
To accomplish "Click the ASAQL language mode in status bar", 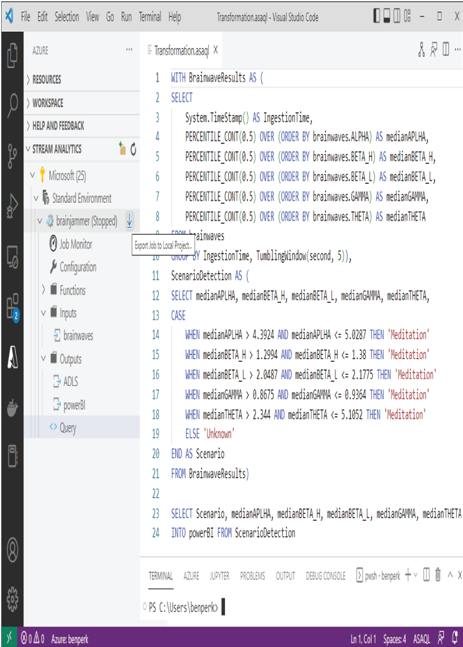I will [x=421, y=639].
